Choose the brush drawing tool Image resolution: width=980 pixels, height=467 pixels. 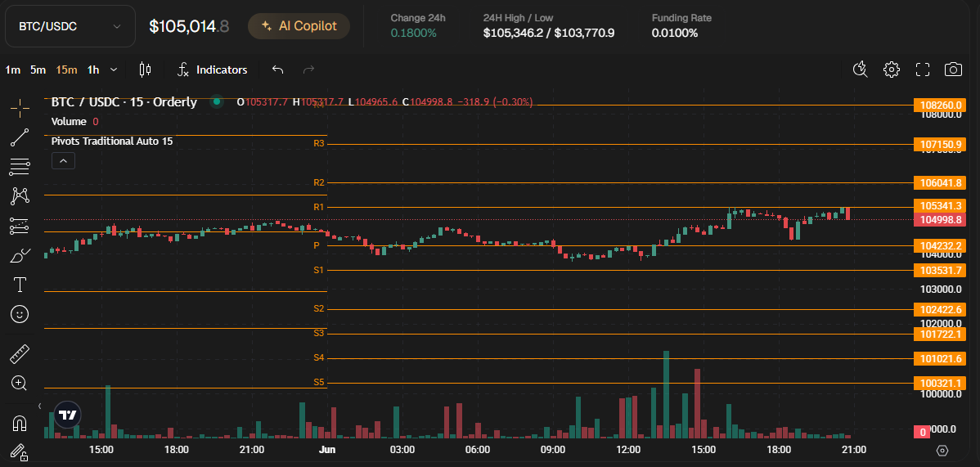coord(20,256)
